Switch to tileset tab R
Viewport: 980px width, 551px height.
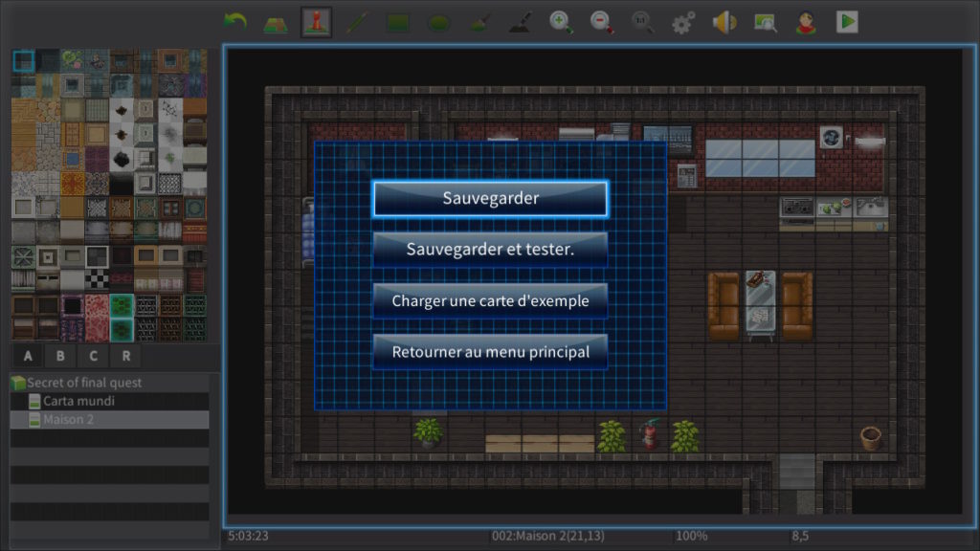click(x=126, y=356)
